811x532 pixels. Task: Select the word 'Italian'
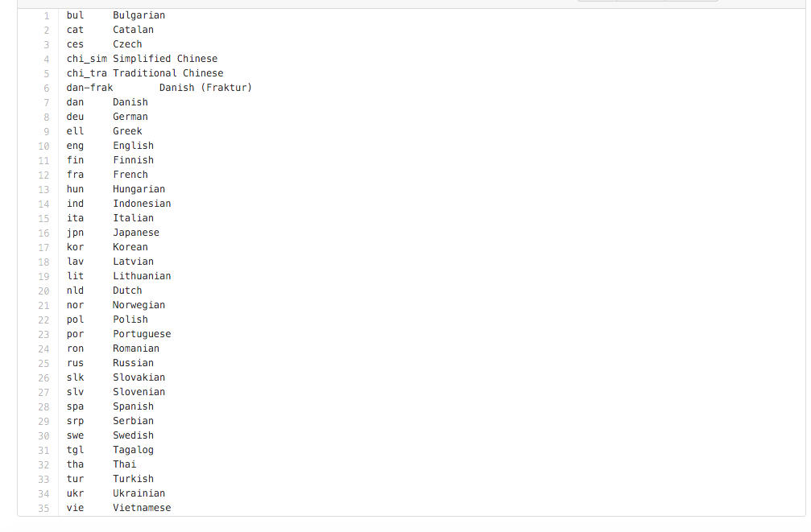134,218
